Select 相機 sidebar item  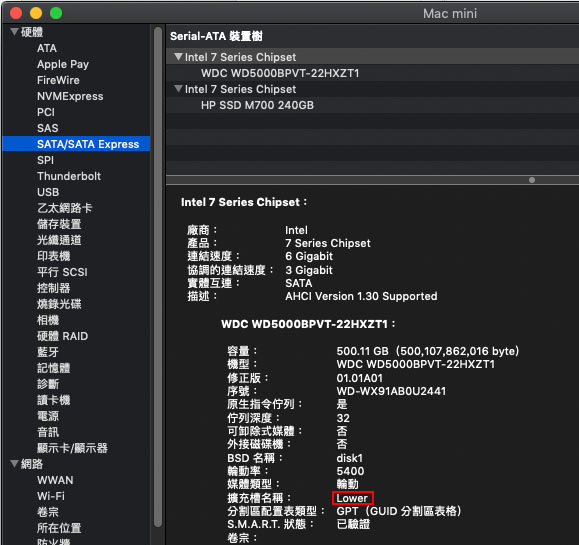(x=48, y=320)
